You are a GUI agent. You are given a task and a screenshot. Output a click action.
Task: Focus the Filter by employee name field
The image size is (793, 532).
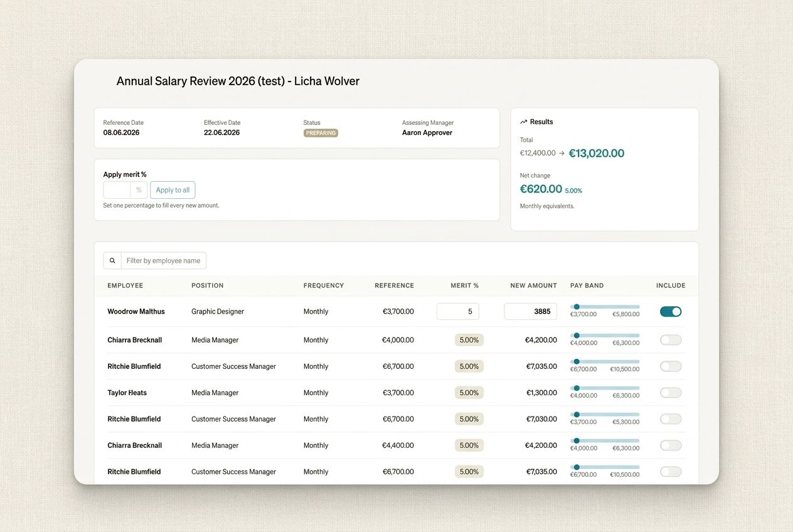[163, 260]
